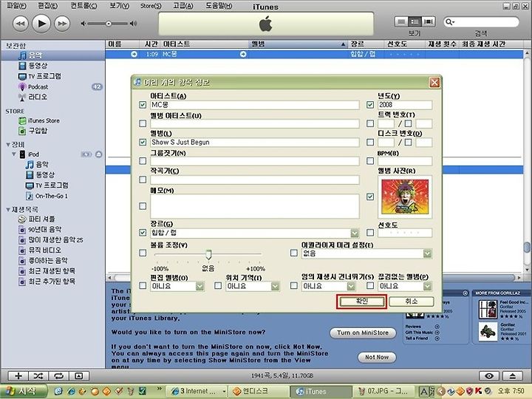This screenshot has height=399, width=532.
Task: Collapse the 재생목록 section triangle
Action: (8, 210)
